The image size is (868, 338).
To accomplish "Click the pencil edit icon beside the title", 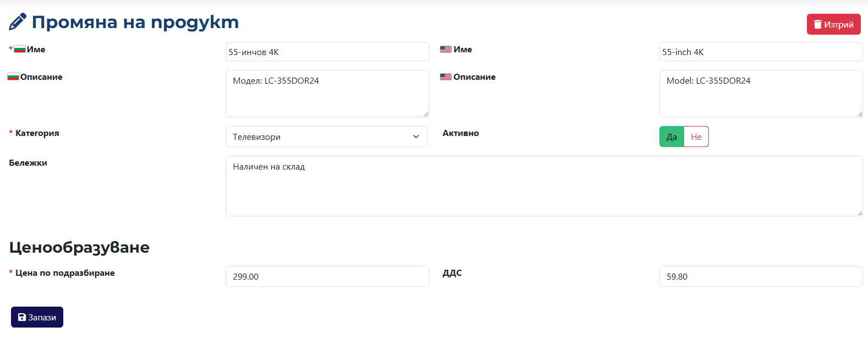I will [x=18, y=22].
